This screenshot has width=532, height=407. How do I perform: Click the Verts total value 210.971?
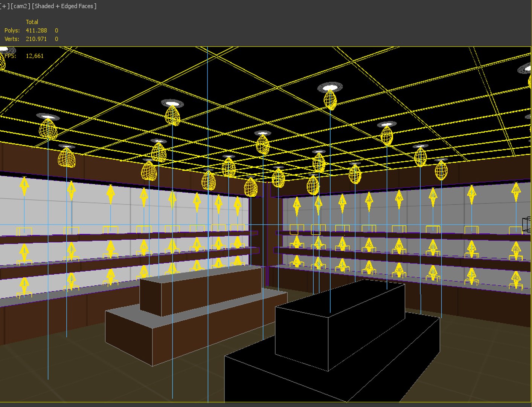37,39
